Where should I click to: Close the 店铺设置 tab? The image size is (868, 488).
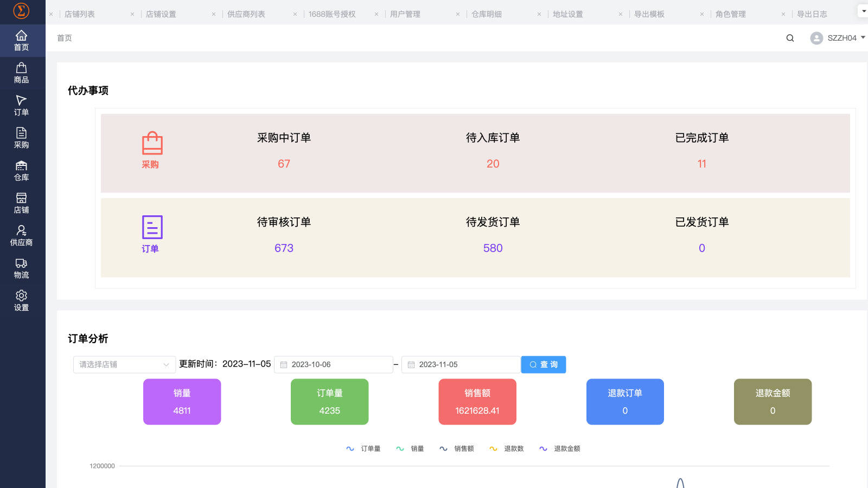(214, 14)
